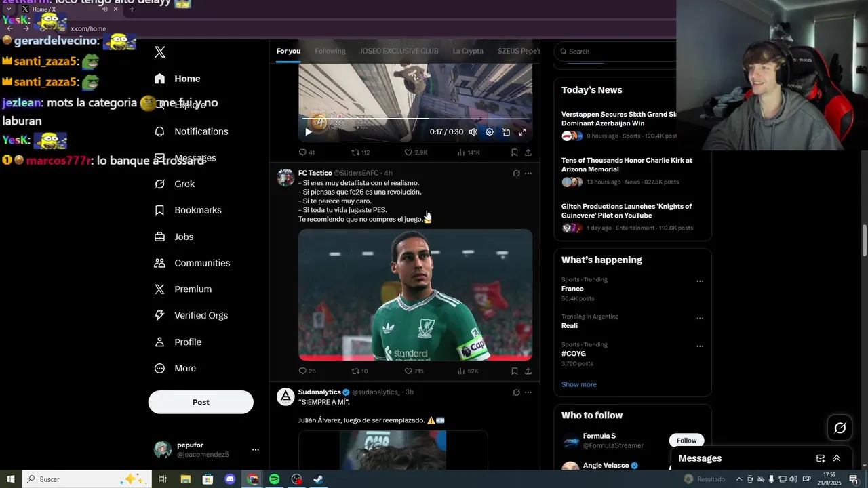868x488 pixels.
Task: Click the Sudanalytics author name
Action: pos(319,392)
